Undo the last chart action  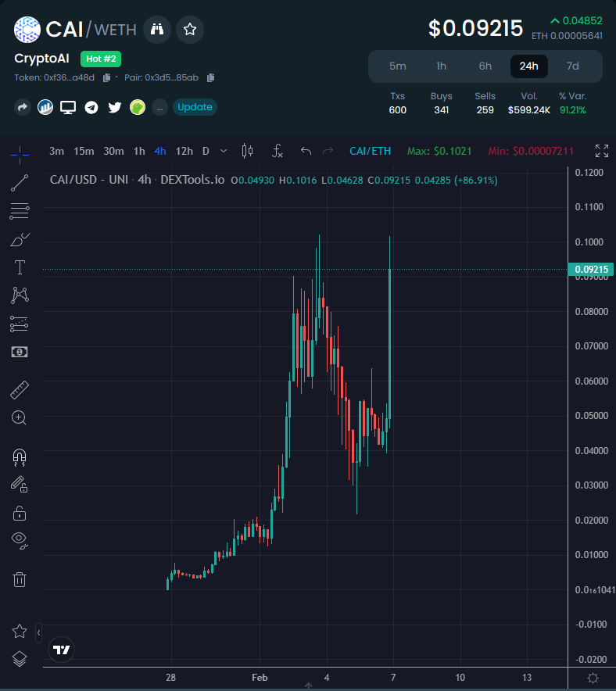point(306,151)
